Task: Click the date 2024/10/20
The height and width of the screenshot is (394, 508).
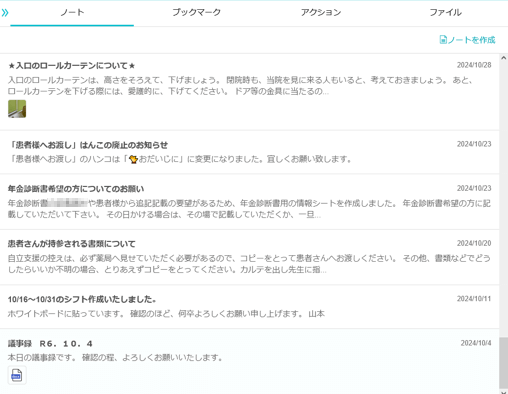Action: click(474, 243)
